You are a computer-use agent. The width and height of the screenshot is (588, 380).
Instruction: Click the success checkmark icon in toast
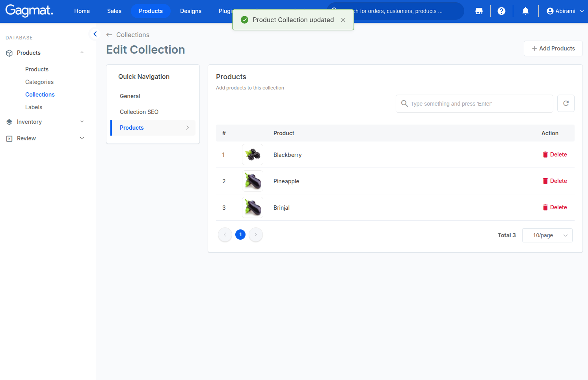(244, 20)
